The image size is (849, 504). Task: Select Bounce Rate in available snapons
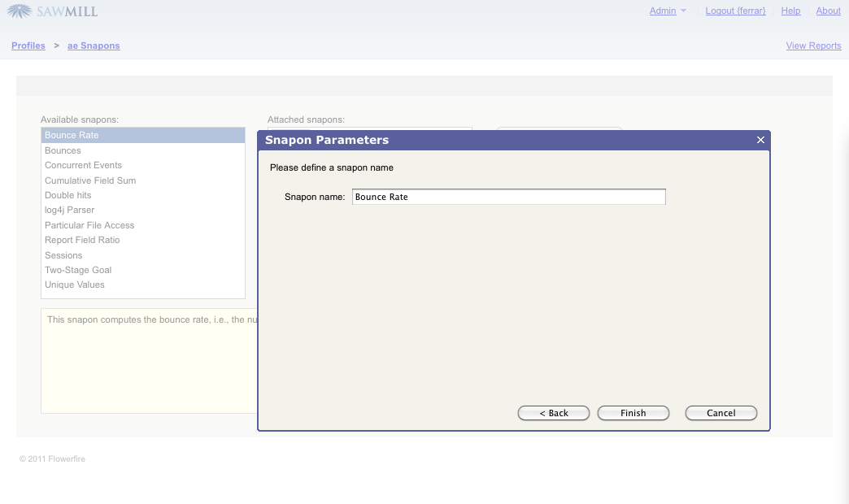(72, 135)
